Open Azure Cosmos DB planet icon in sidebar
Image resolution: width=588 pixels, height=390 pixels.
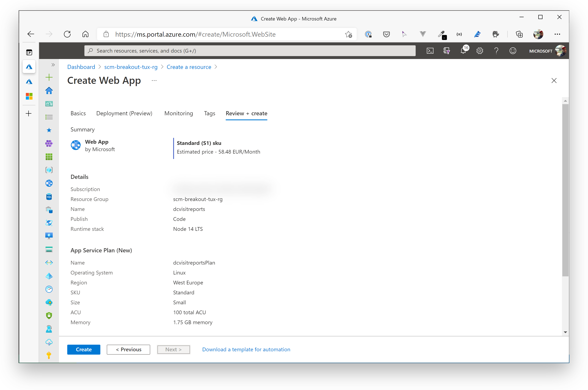49,223
